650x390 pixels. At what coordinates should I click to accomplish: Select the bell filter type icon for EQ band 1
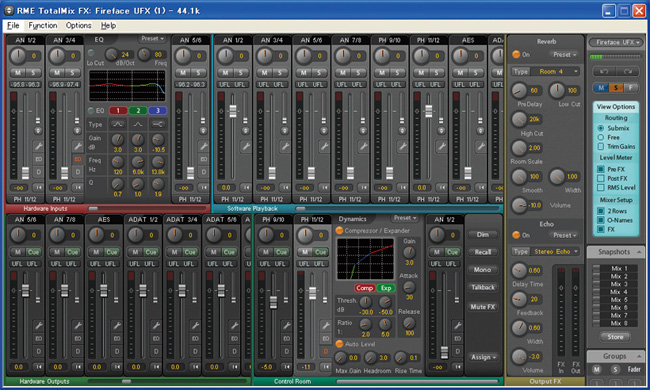click(117, 124)
